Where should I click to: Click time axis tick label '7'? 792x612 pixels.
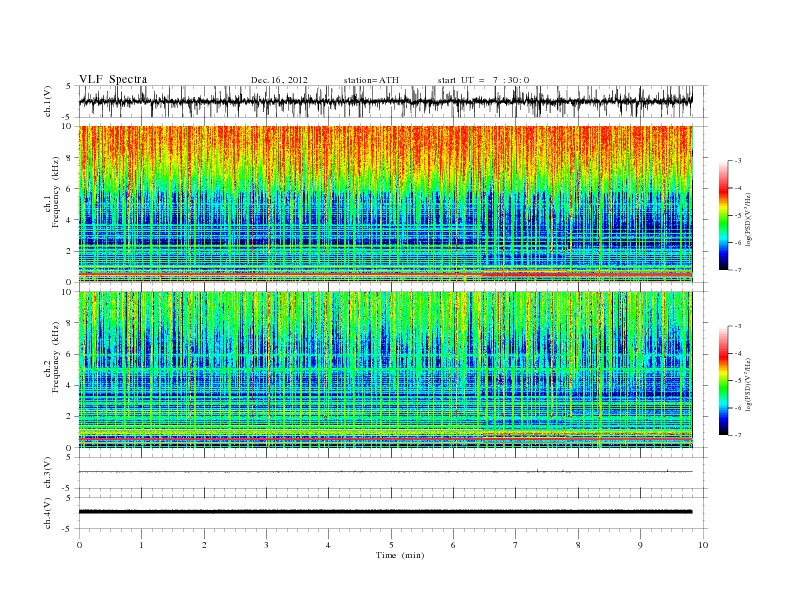point(516,545)
